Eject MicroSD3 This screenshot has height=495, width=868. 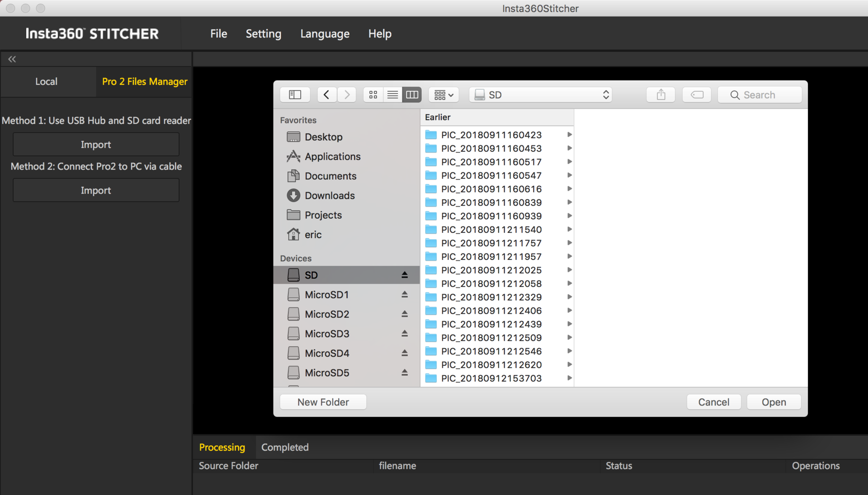point(405,333)
